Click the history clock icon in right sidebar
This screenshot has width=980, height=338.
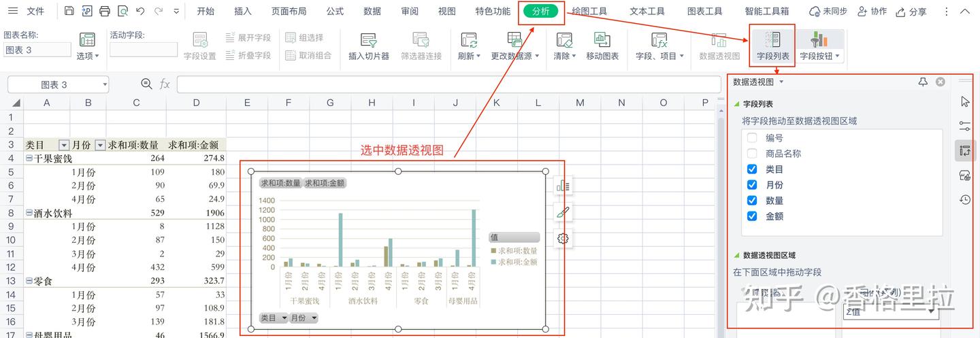pyautogui.click(x=965, y=200)
